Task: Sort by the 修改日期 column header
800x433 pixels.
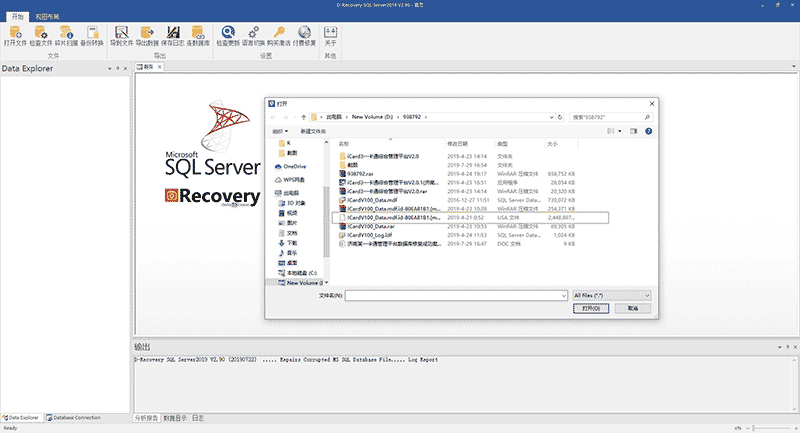Action: click(469, 144)
